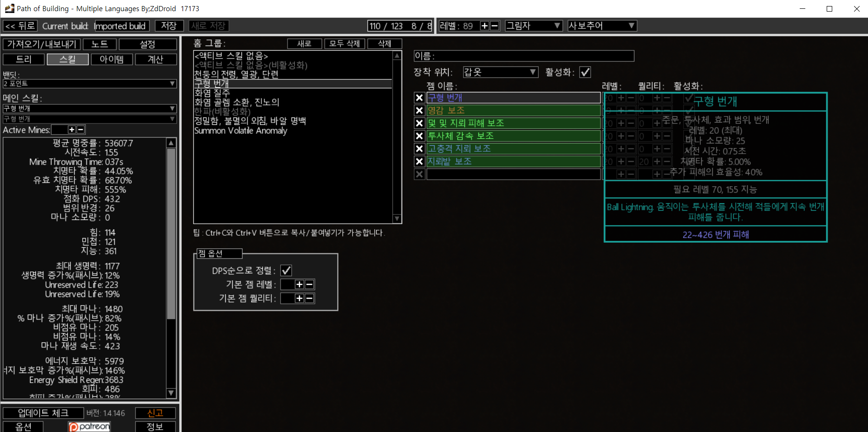
Task: Select the first <액티브 스킬 없음> group
Action: click(x=293, y=56)
